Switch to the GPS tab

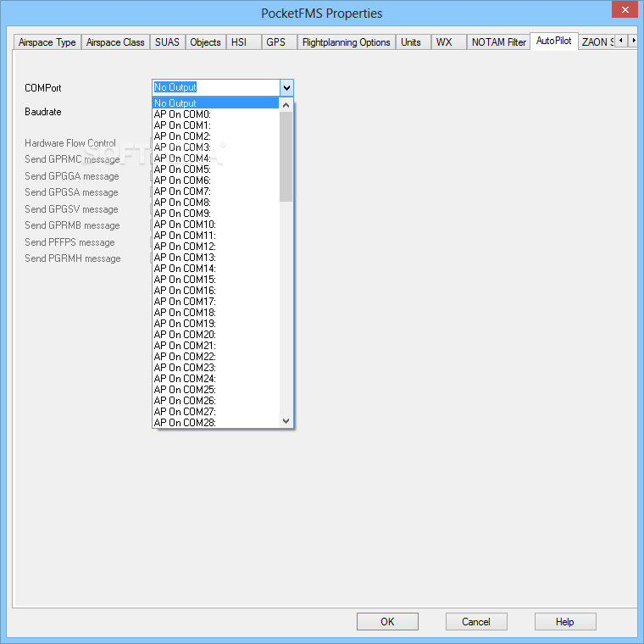280,42
